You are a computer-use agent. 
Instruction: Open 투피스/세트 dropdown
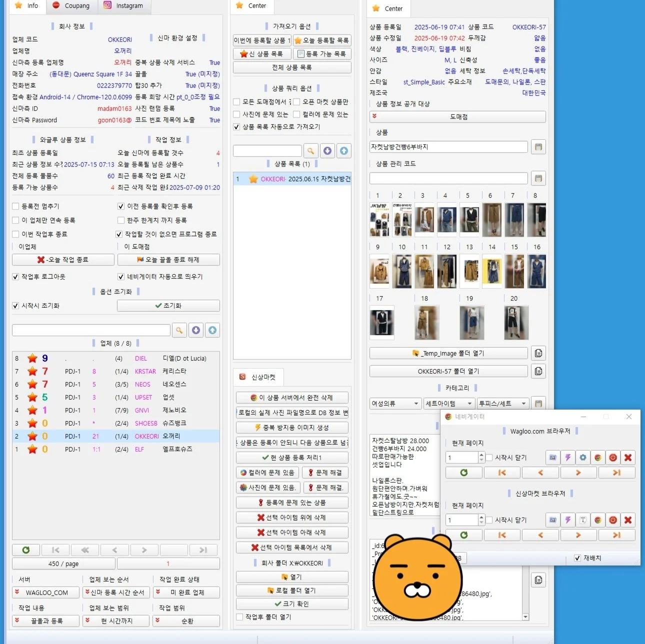coord(503,404)
